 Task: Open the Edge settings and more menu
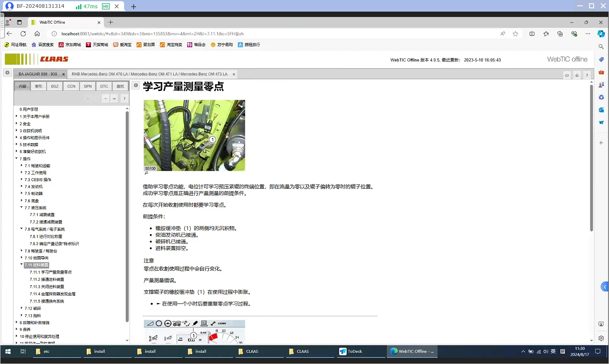coord(588,34)
